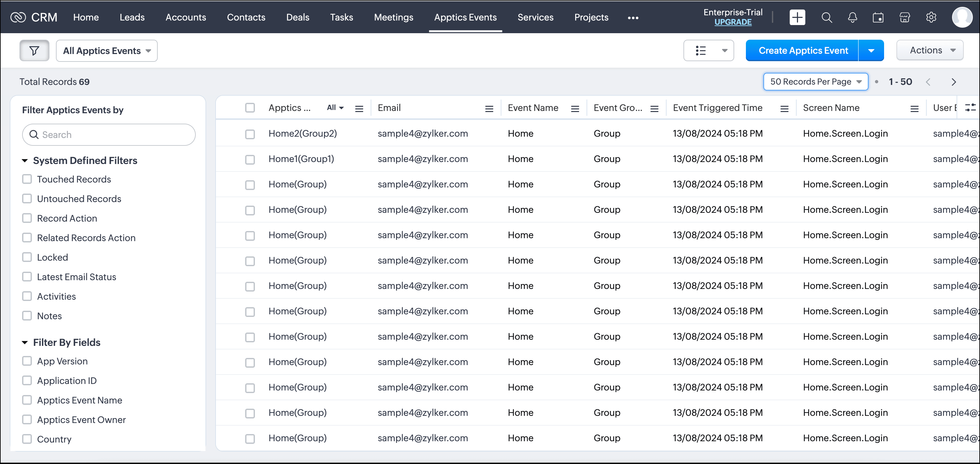Open the settings gear icon
The image size is (980, 464).
(x=931, y=18)
